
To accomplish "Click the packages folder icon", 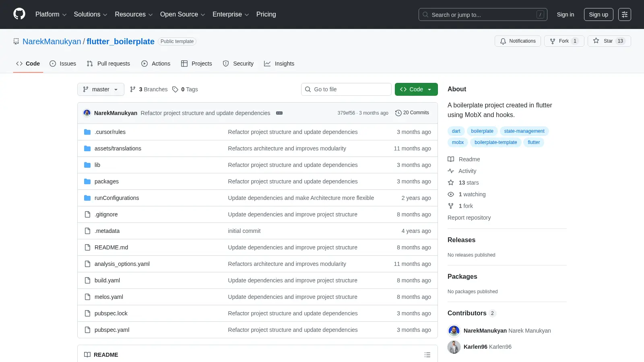I will click(x=87, y=181).
